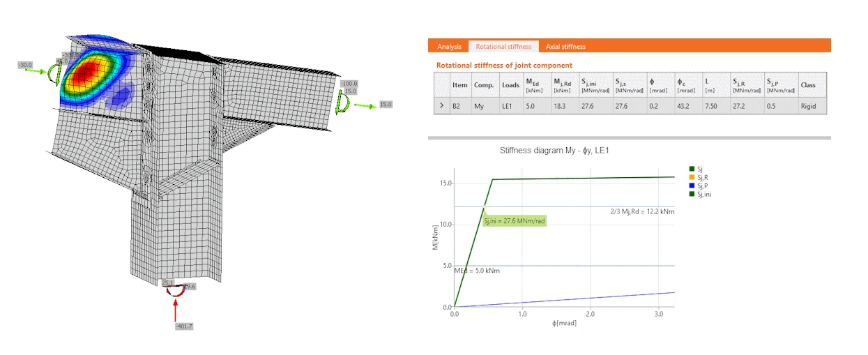Toggle the orange Sj,R legend entry
This screenshot has width=868, height=355.
coord(700,177)
